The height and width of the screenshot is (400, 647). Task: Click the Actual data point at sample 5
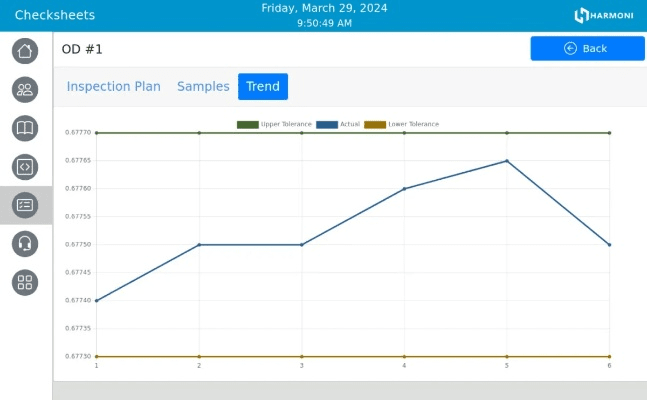pyautogui.click(x=507, y=161)
